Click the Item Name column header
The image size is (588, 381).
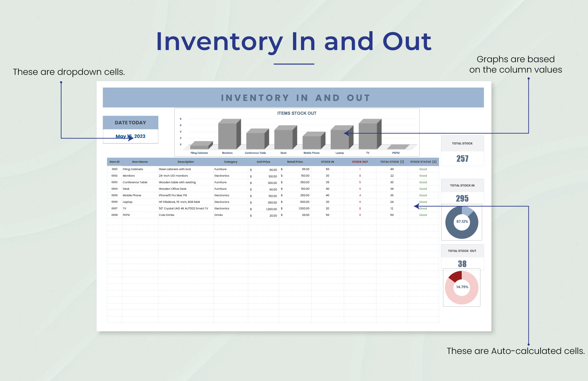[139, 161]
